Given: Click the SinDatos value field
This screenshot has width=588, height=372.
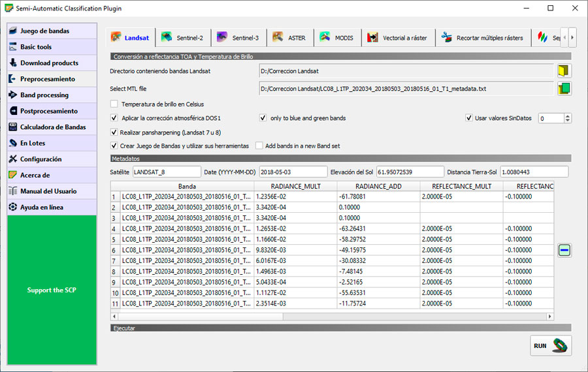Looking at the screenshot, I should [x=551, y=118].
